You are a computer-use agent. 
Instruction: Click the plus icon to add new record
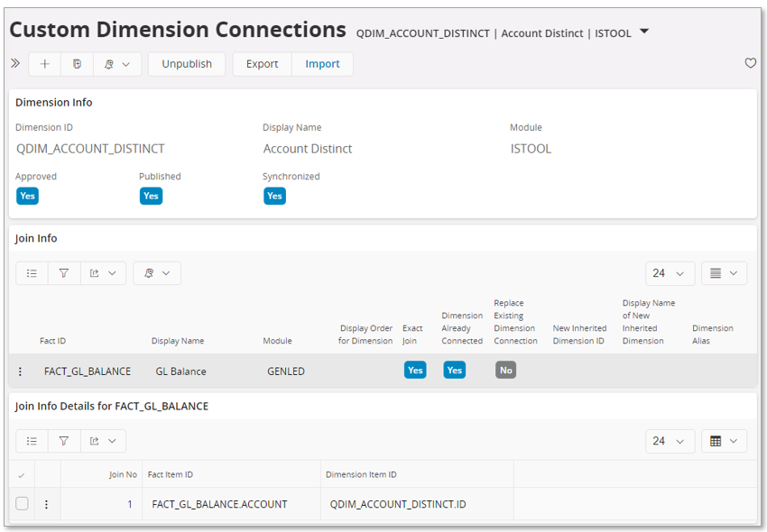coord(44,64)
